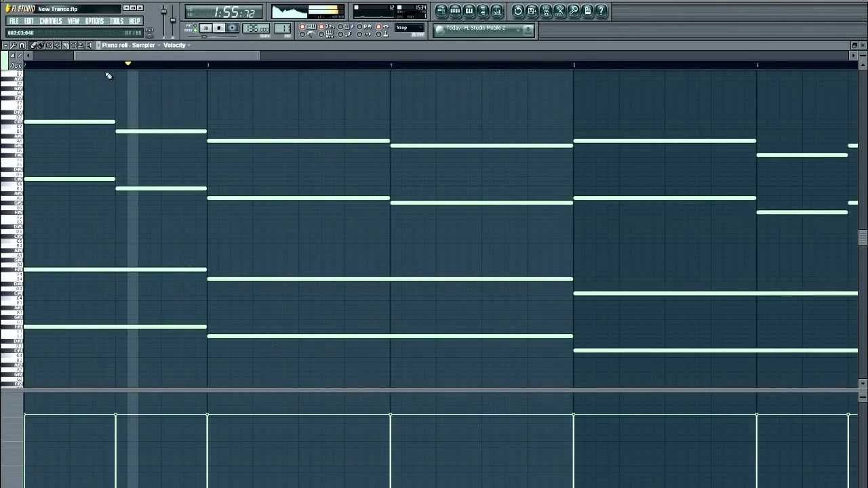Open the CHANNELS menu

[51, 21]
